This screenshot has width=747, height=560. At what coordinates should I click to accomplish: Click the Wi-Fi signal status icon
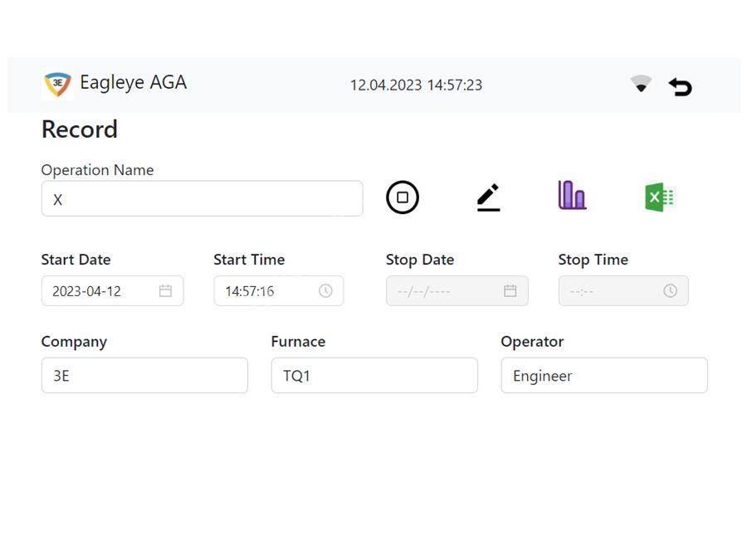[x=641, y=84]
